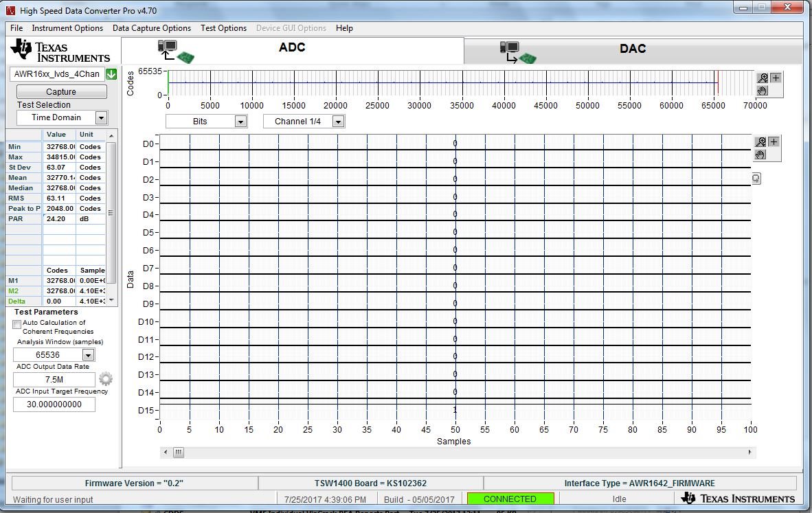The width and height of the screenshot is (812, 513).
Task: Click the Min value 32768 cell
Action: pyautogui.click(x=60, y=147)
